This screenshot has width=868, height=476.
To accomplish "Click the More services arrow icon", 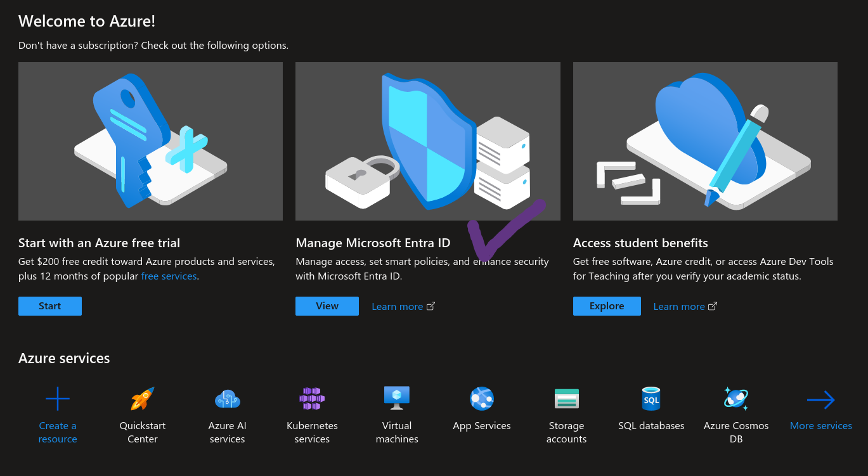I will pyautogui.click(x=820, y=399).
